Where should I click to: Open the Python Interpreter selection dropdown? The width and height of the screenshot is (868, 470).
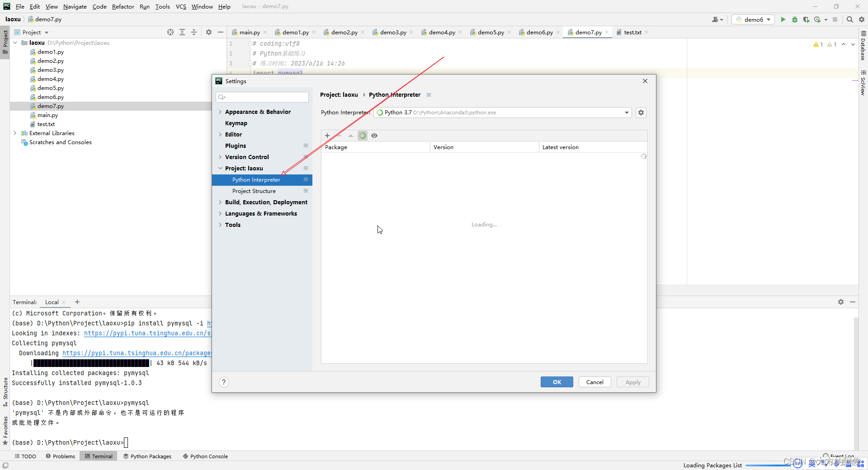tap(627, 113)
